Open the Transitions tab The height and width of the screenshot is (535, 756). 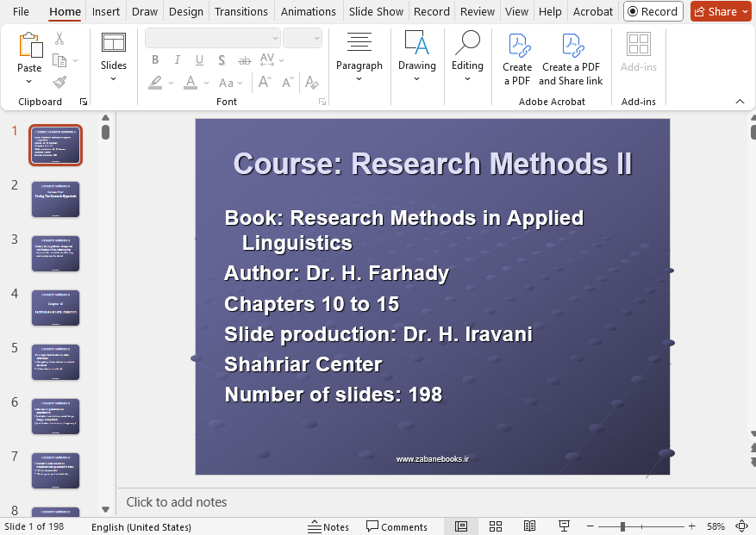pos(241,12)
